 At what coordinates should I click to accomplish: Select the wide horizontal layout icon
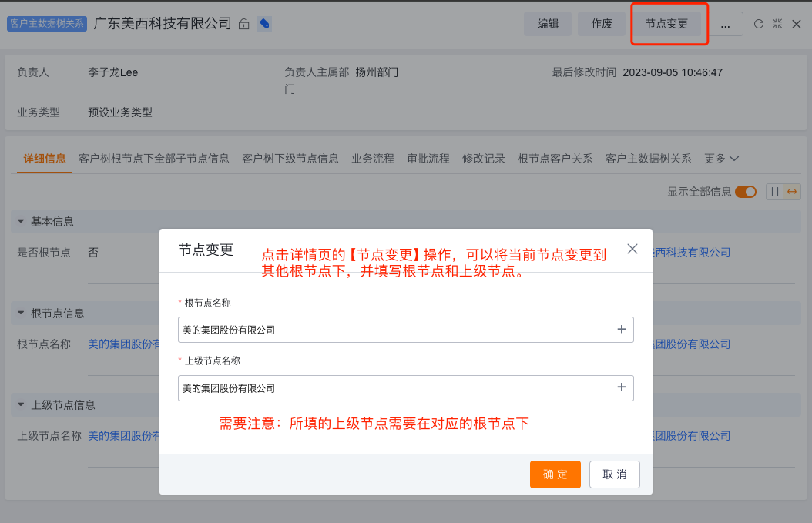tap(792, 192)
